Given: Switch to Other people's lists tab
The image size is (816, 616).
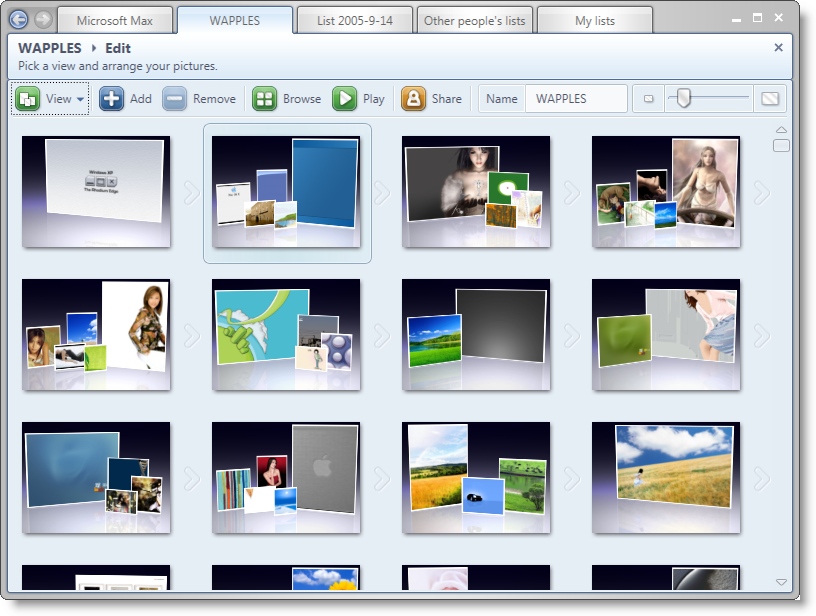Looking at the screenshot, I should 473,20.
